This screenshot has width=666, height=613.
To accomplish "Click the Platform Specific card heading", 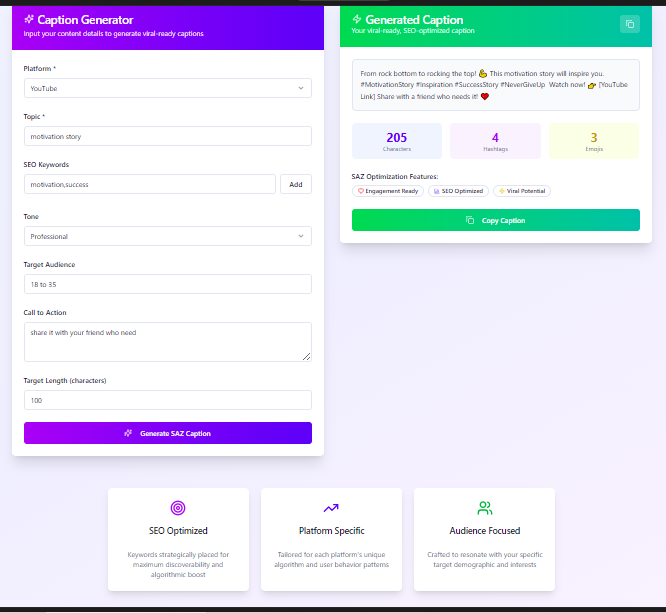I will (331, 531).
